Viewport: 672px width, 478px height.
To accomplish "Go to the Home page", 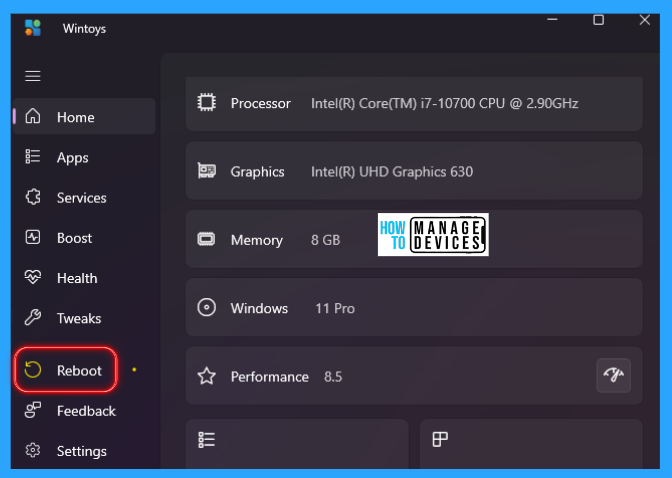I will (x=84, y=117).
